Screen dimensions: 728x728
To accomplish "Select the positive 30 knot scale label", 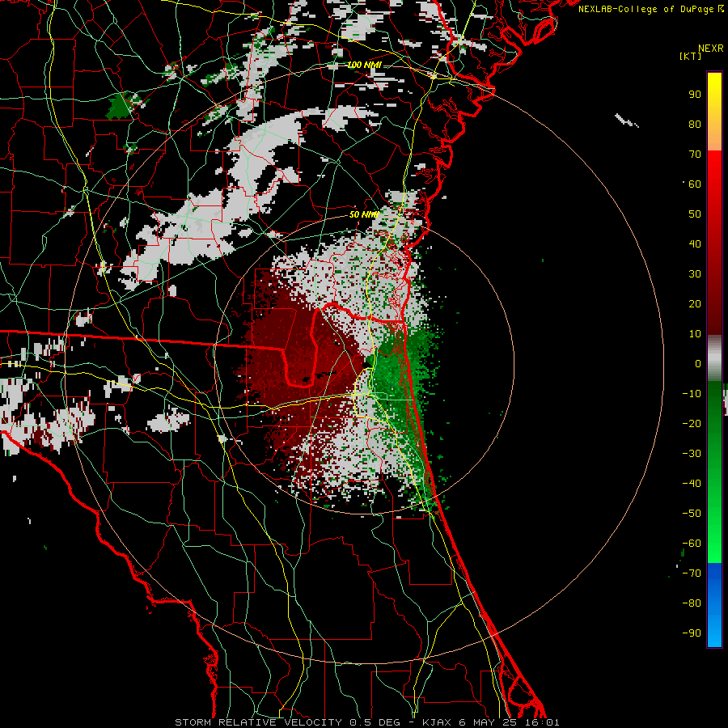I will (695, 274).
